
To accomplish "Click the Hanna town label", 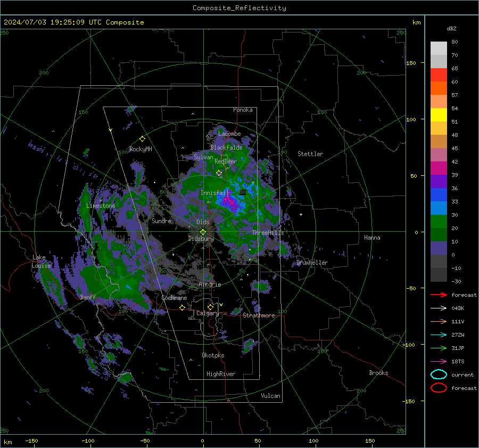I will [372, 238].
